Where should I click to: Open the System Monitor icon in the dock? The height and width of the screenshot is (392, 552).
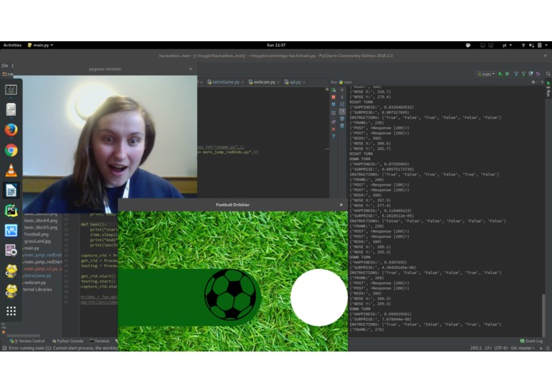tap(11, 231)
